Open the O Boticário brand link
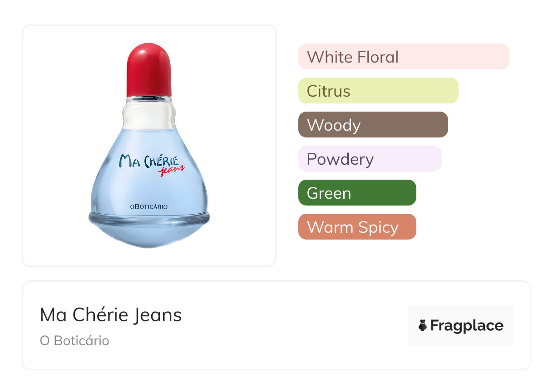 74,341
